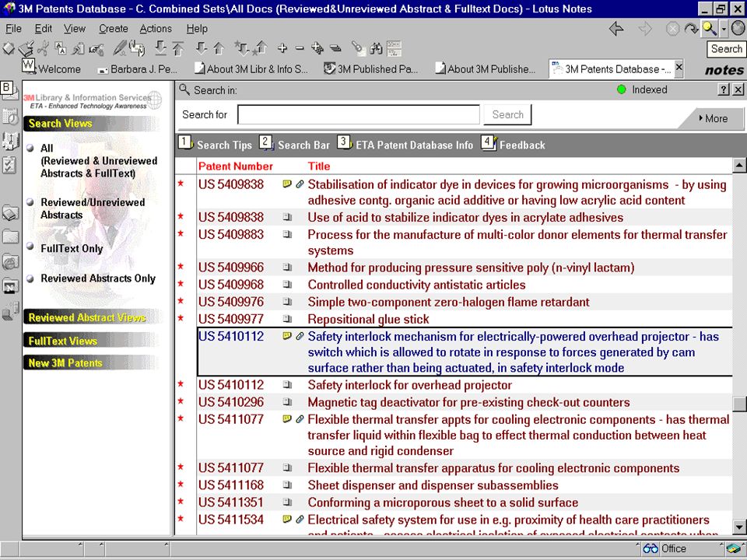
Task: Select the FullText Only search view
Action: (72, 249)
